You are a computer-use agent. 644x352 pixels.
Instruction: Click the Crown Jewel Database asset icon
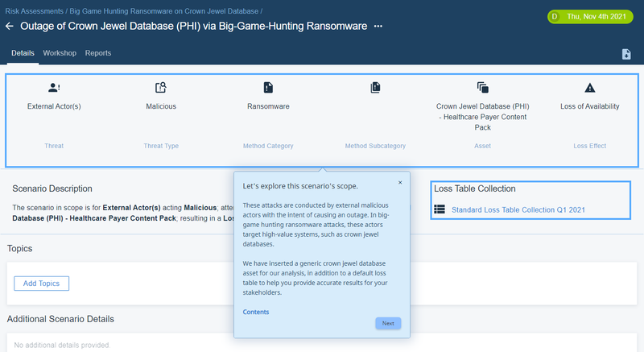[483, 88]
